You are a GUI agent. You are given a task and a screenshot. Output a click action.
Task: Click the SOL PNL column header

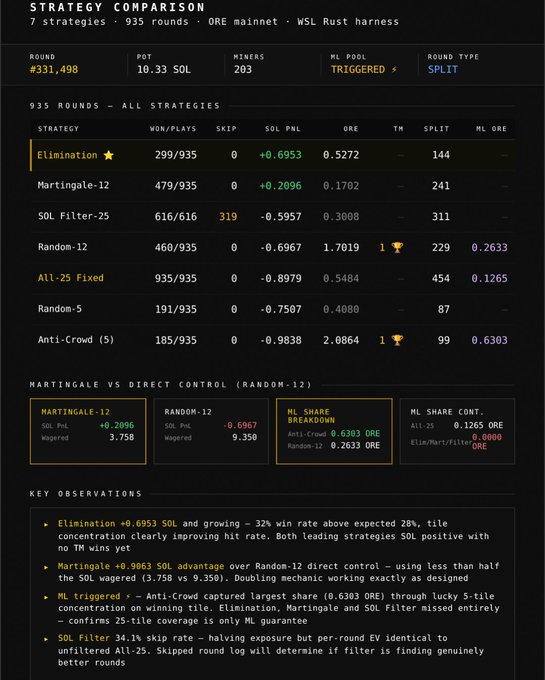(x=283, y=129)
